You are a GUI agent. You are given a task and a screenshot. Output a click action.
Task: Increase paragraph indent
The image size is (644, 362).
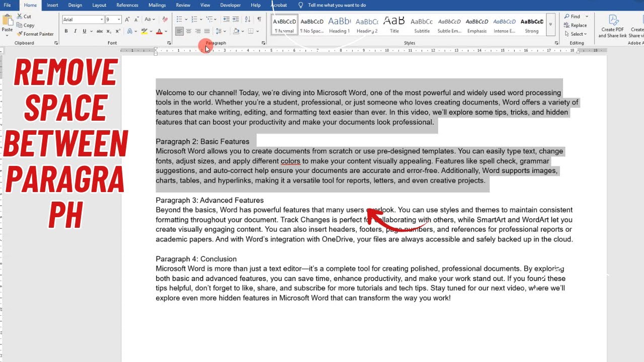pyautogui.click(x=235, y=19)
